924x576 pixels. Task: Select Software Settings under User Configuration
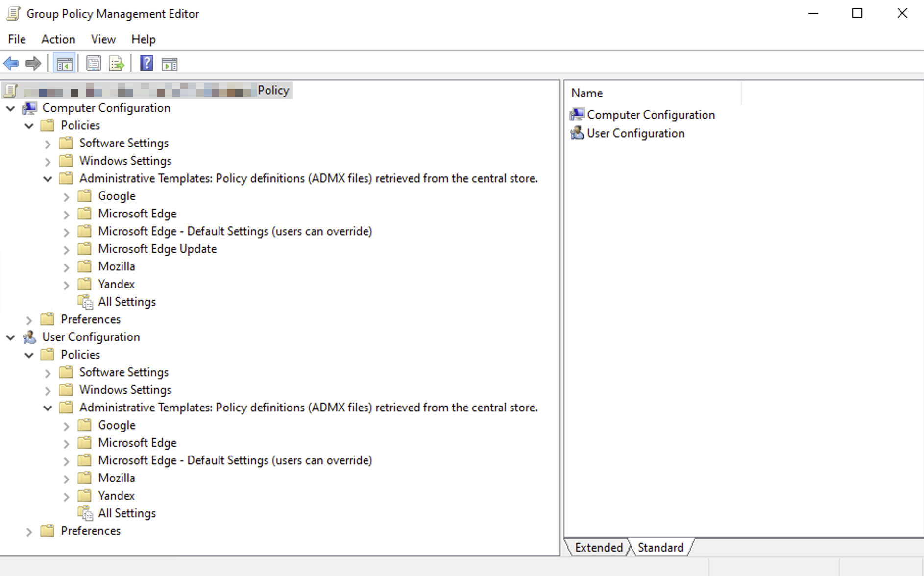[124, 372]
